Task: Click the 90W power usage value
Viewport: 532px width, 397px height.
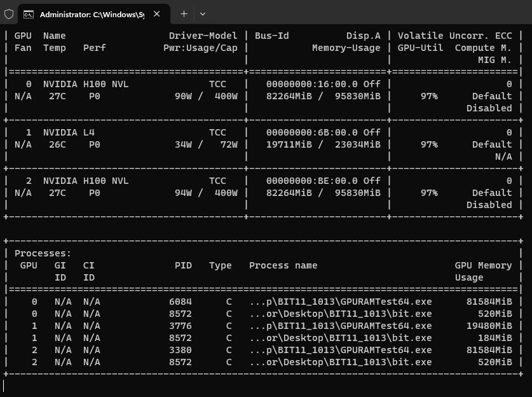Action: 183,97
